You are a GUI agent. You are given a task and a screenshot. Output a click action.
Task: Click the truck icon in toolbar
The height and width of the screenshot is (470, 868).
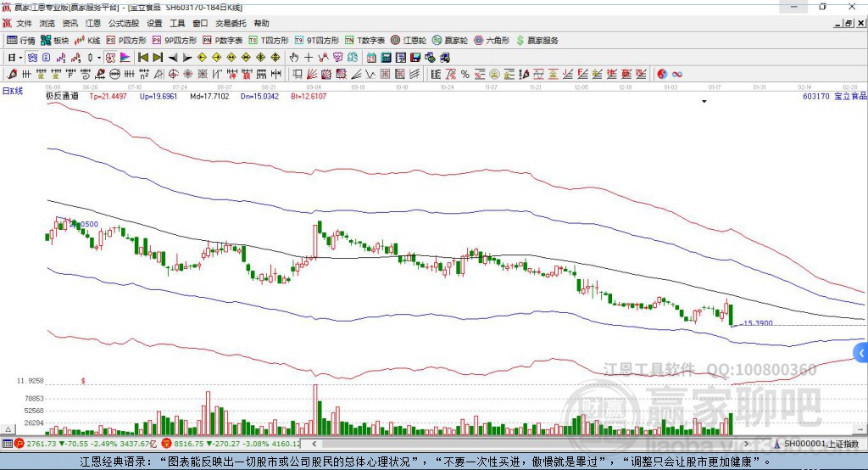445,58
